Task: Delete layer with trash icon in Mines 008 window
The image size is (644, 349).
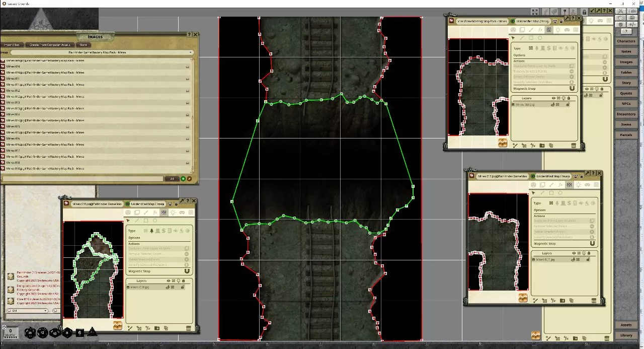Action: pos(574,146)
